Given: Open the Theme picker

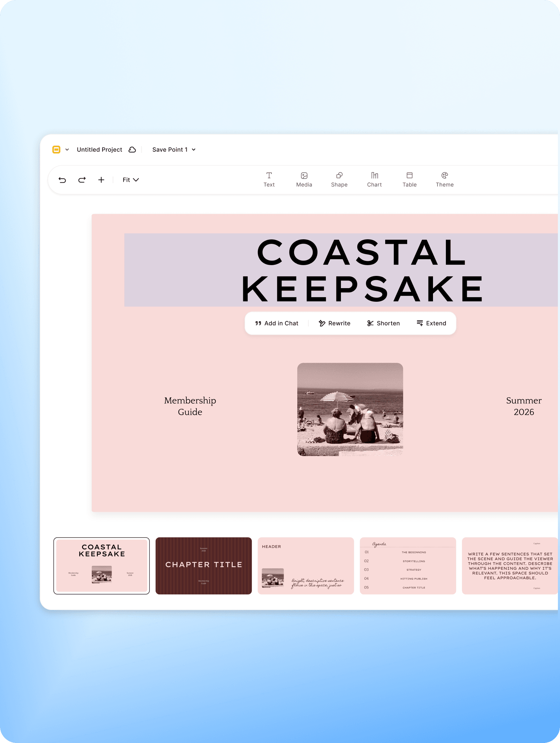Looking at the screenshot, I should click(444, 180).
